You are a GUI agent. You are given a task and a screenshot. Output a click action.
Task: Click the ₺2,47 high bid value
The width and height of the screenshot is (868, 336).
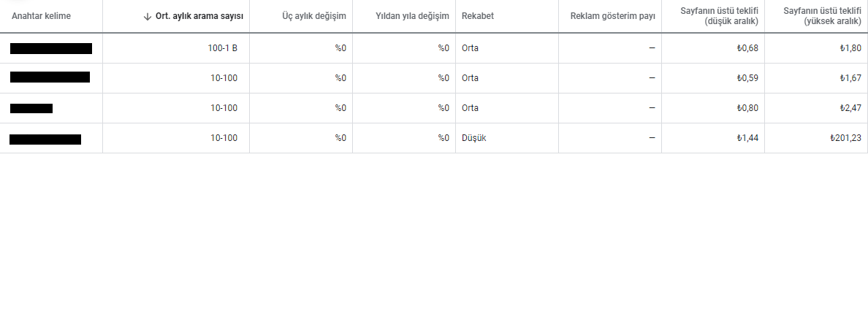850,108
